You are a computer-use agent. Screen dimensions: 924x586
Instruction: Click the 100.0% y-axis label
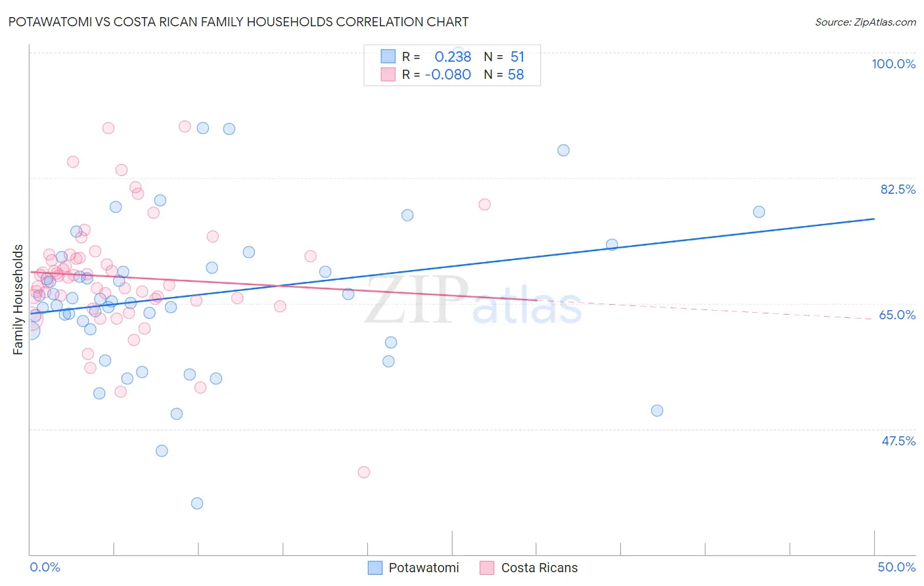point(894,64)
